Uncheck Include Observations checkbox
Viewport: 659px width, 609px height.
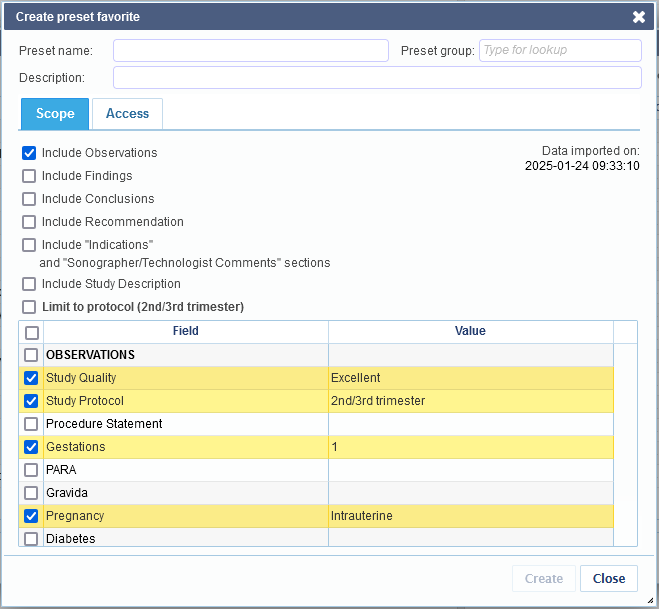pyautogui.click(x=29, y=153)
